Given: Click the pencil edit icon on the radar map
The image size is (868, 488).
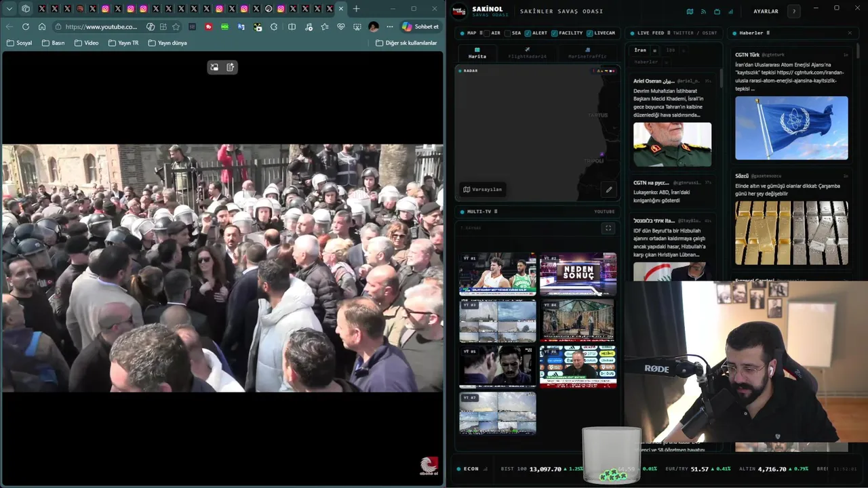Looking at the screenshot, I should coord(609,190).
